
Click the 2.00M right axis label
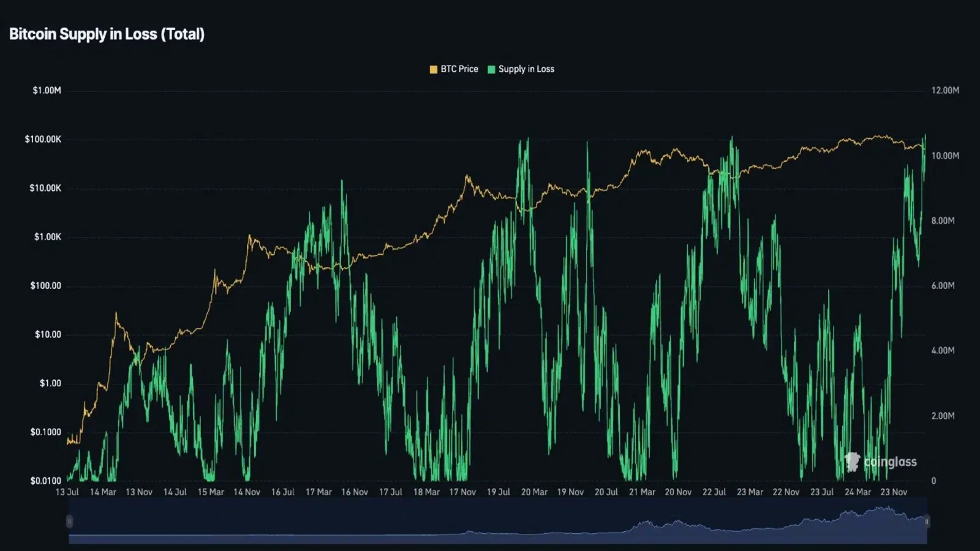pyautogui.click(x=943, y=416)
